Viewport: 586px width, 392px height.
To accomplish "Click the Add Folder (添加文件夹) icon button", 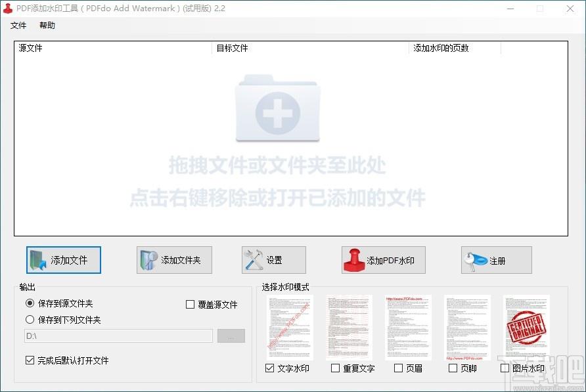I will coord(169,260).
